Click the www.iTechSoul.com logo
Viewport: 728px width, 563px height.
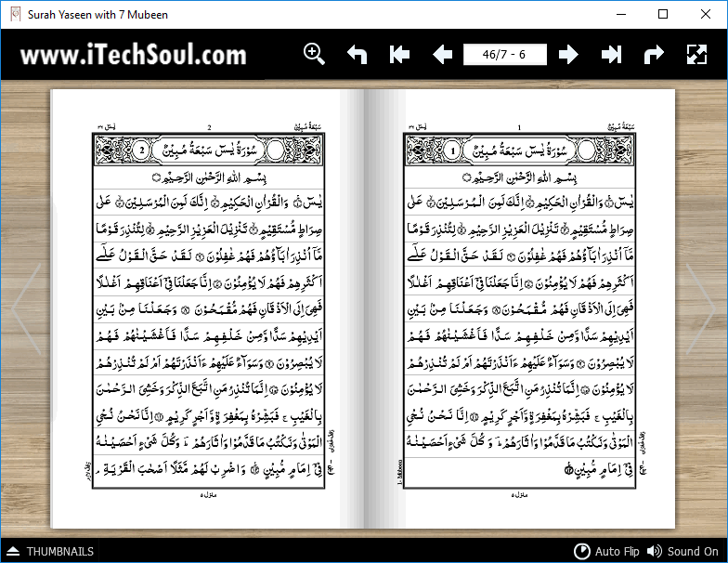(x=134, y=55)
